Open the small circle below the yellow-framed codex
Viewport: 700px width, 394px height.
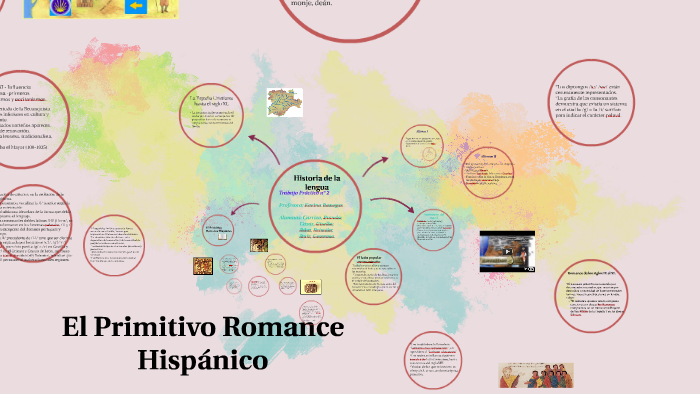pos(311,312)
